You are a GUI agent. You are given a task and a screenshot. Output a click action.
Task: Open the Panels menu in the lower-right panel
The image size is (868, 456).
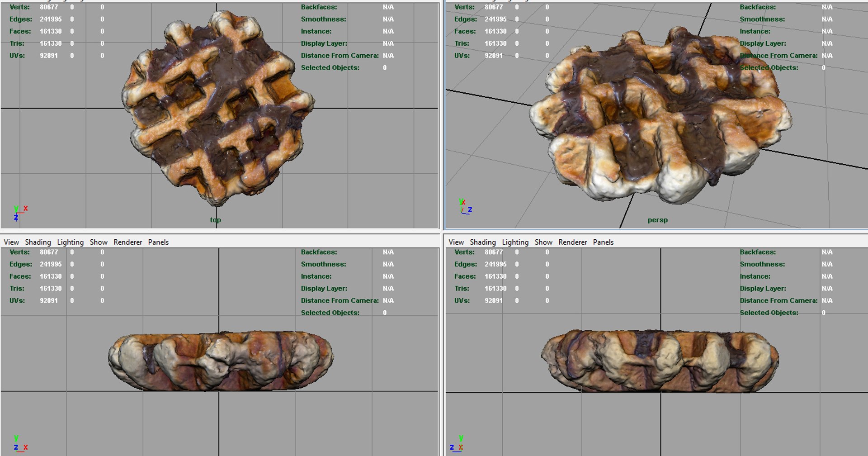[603, 242]
